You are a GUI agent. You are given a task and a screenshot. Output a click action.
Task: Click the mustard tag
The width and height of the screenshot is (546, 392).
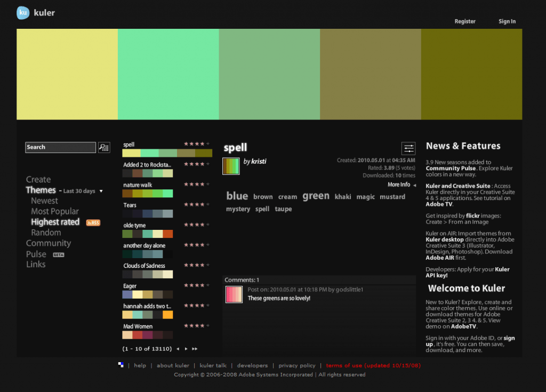click(x=392, y=197)
